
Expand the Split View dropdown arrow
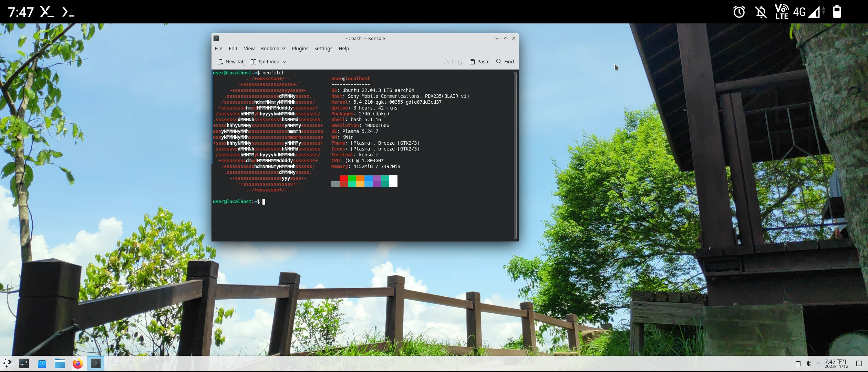[x=285, y=62]
